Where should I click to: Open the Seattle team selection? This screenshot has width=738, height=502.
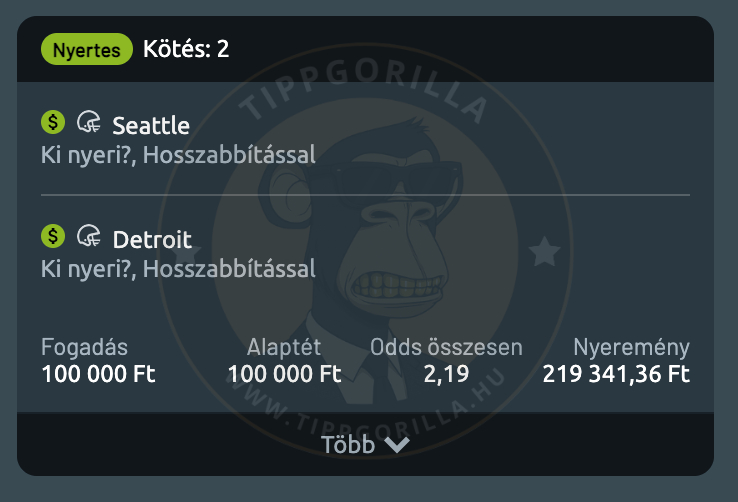click(151, 126)
